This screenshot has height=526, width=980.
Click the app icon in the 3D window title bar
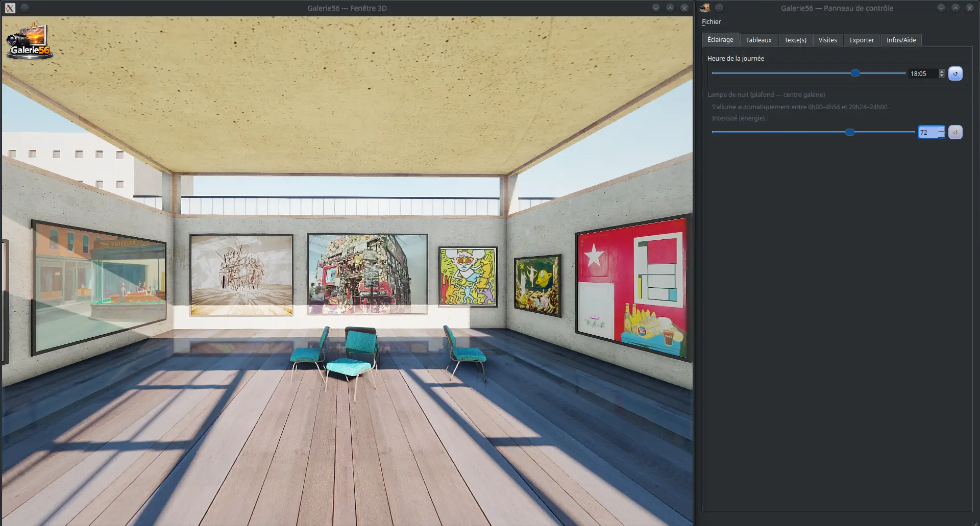tap(10, 8)
